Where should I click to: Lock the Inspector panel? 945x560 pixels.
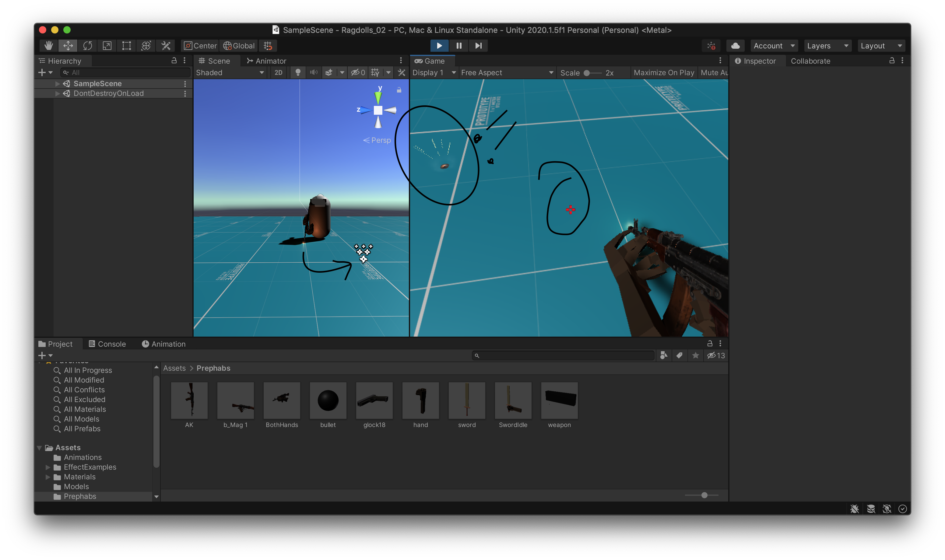pos(892,60)
